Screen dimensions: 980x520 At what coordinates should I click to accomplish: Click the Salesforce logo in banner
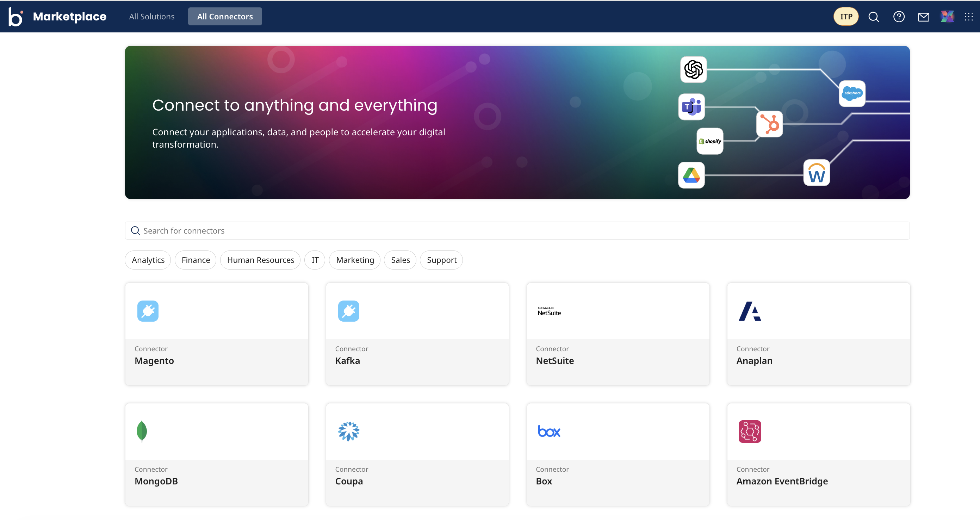click(x=852, y=93)
